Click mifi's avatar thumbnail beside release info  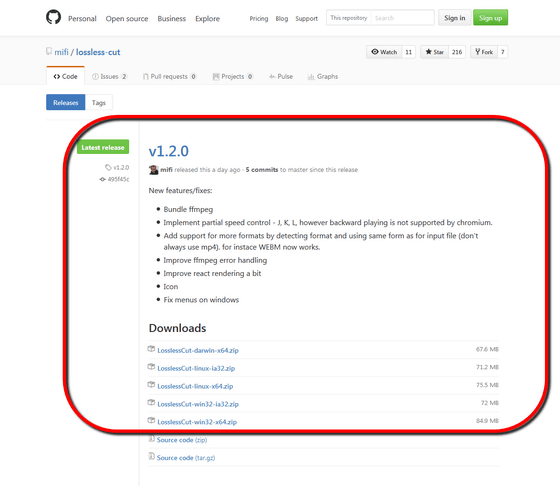click(154, 170)
